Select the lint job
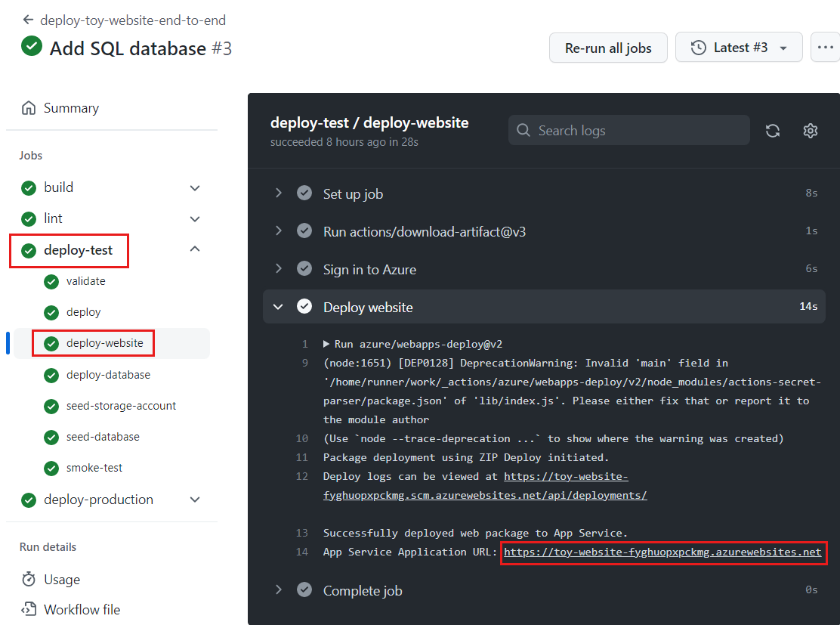The image size is (840, 625). [x=53, y=218]
